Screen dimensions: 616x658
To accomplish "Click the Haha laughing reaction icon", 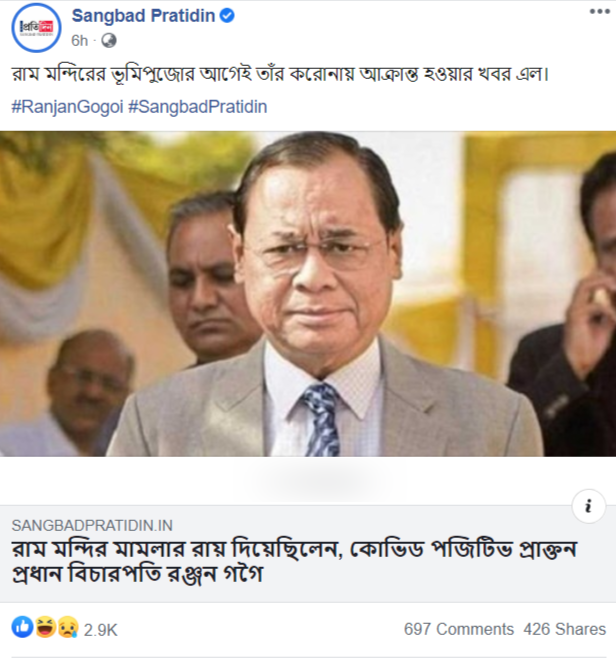I will pos(45,628).
